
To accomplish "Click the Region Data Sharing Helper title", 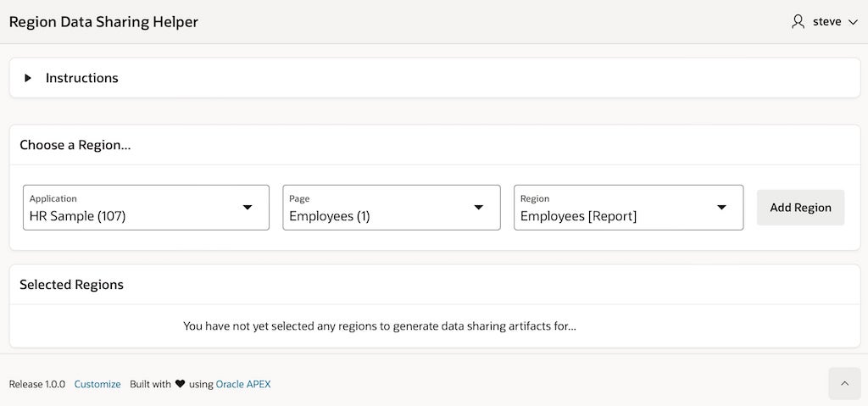I will [x=103, y=22].
